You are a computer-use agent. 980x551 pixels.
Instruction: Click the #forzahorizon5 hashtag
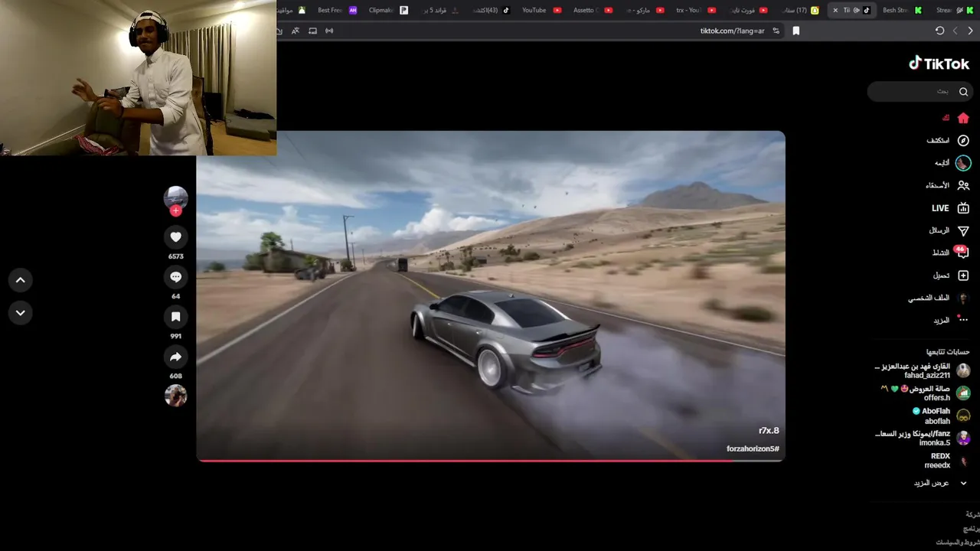[x=753, y=448]
